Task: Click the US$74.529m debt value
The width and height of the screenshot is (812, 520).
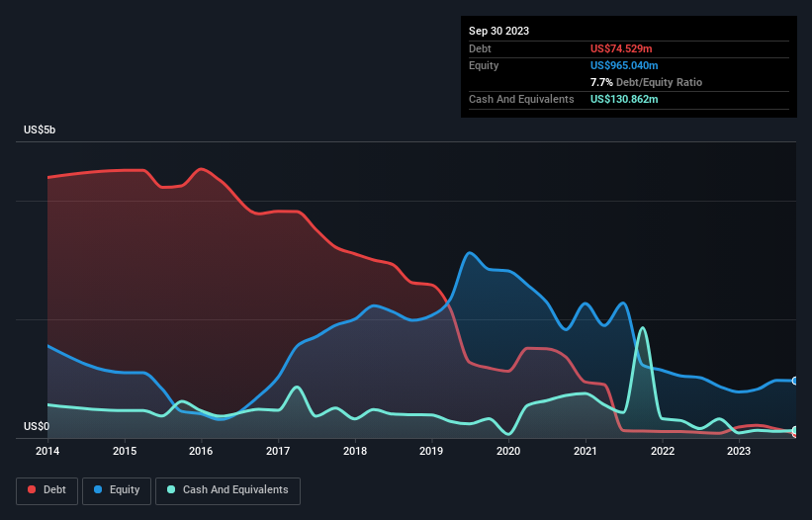Action: pos(621,48)
